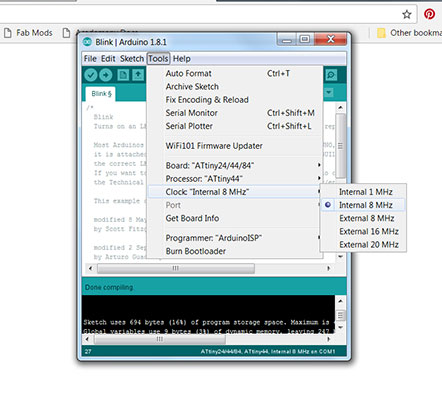The width and height of the screenshot is (442, 400).
Task: Select Internal 1 MHz clock option
Action: [363, 192]
